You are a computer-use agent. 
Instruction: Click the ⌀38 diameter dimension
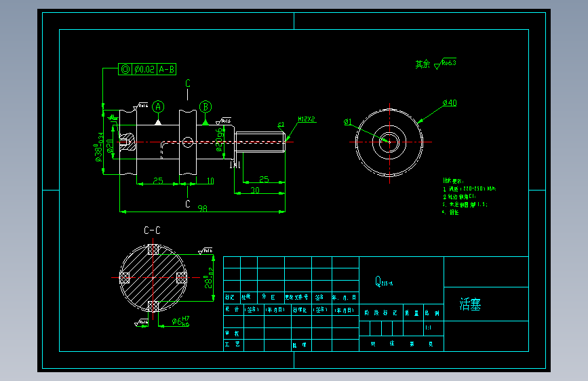click(98, 147)
